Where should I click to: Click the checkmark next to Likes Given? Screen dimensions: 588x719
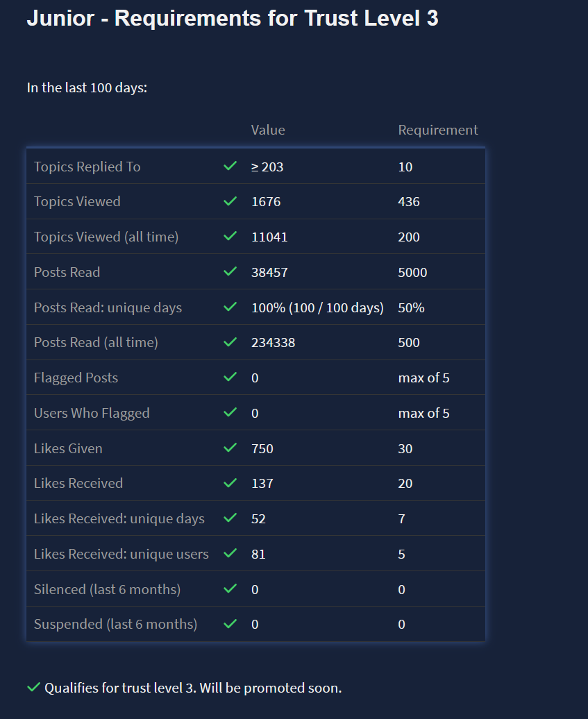tap(230, 448)
